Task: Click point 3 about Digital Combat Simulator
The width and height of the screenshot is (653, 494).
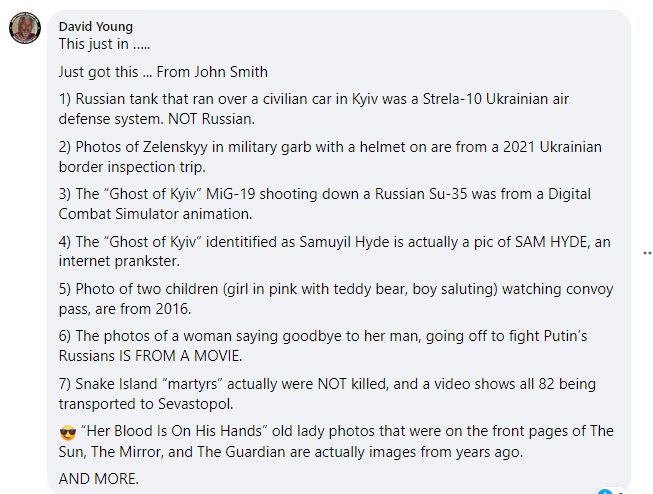Action: [324, 204]
